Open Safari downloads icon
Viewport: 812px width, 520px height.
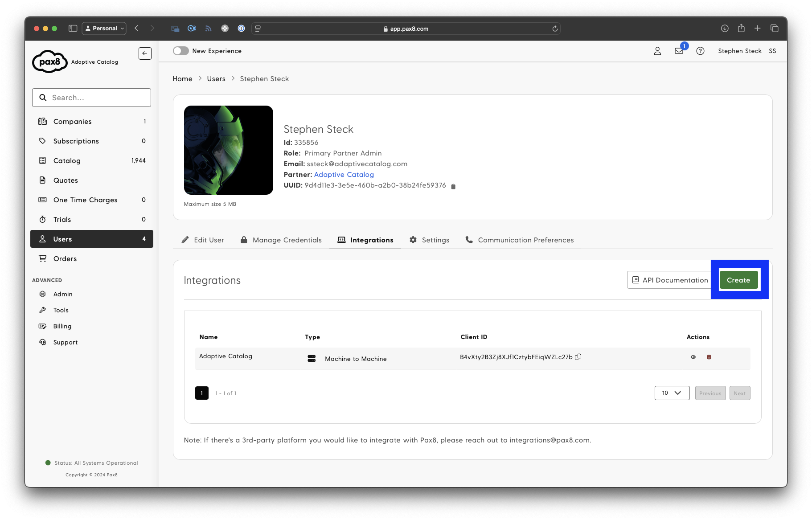[x=725, y=29]
